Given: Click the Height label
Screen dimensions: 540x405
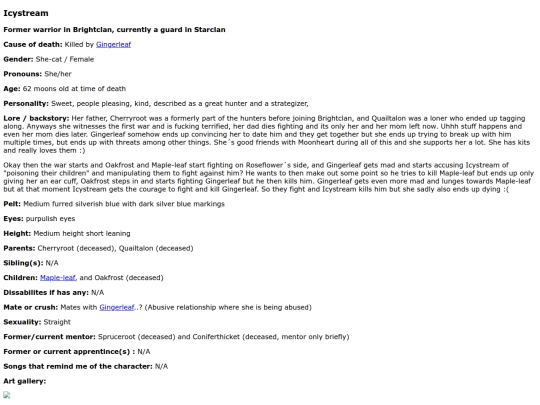Looking at the screenshot, I should [17, 233].
